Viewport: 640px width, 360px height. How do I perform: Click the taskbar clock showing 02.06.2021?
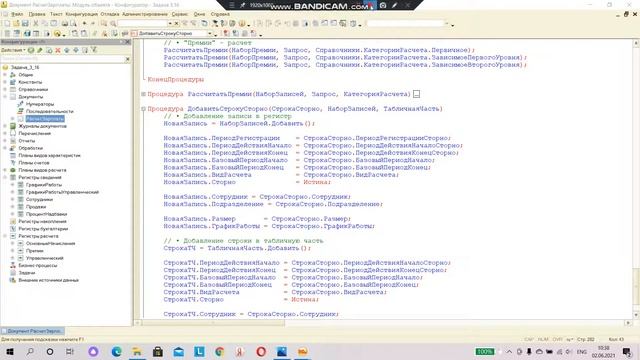pyautogui.click(x=603, y=351)
